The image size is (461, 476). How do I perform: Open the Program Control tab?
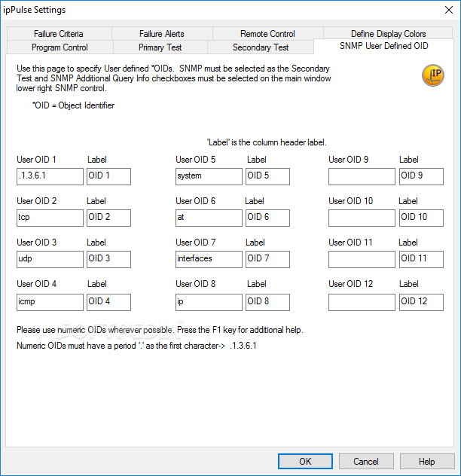click(x=60, y=47)
